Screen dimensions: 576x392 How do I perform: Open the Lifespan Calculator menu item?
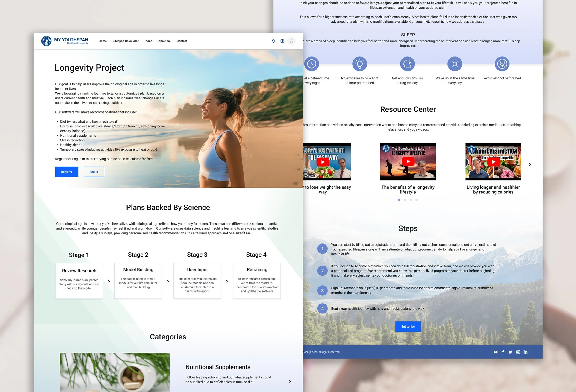125,41
